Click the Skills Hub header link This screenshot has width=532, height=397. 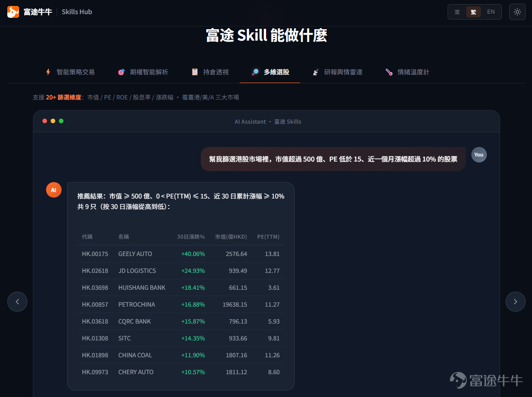77,12
